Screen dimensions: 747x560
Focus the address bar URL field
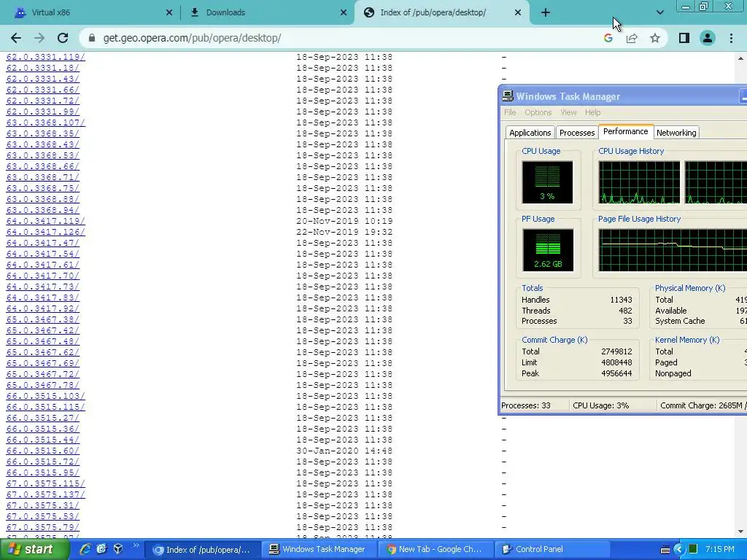tap(343, 38)
